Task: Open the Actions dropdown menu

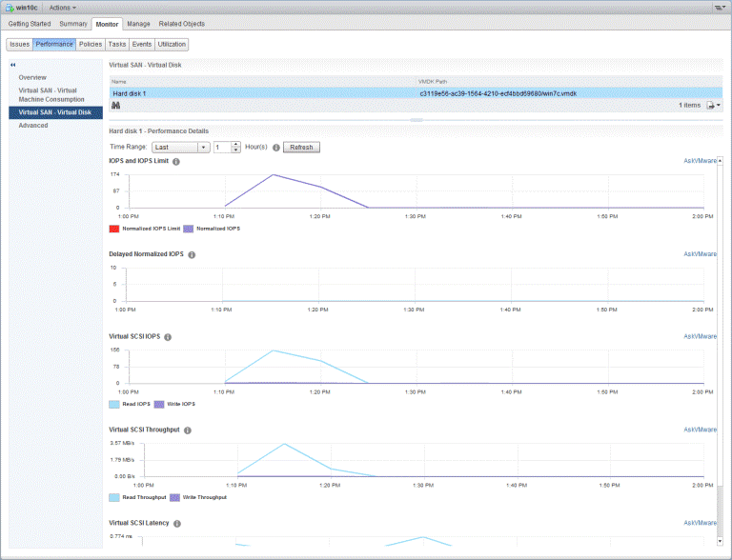Action: pyautogui.click(x=63, y=8)
